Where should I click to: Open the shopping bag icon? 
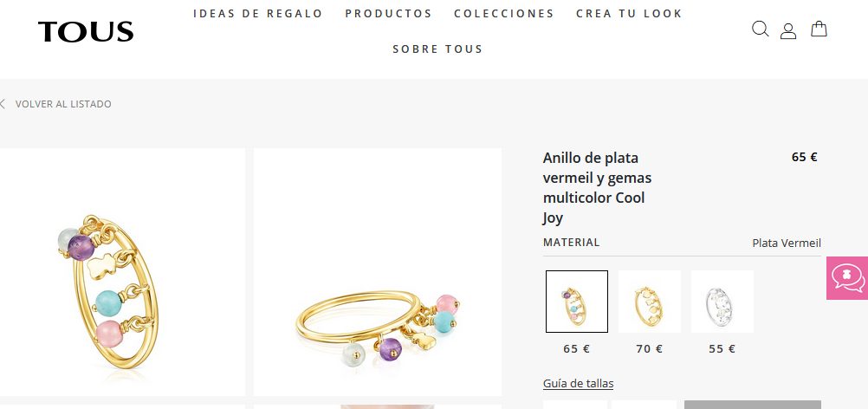(x=819, y=29)
